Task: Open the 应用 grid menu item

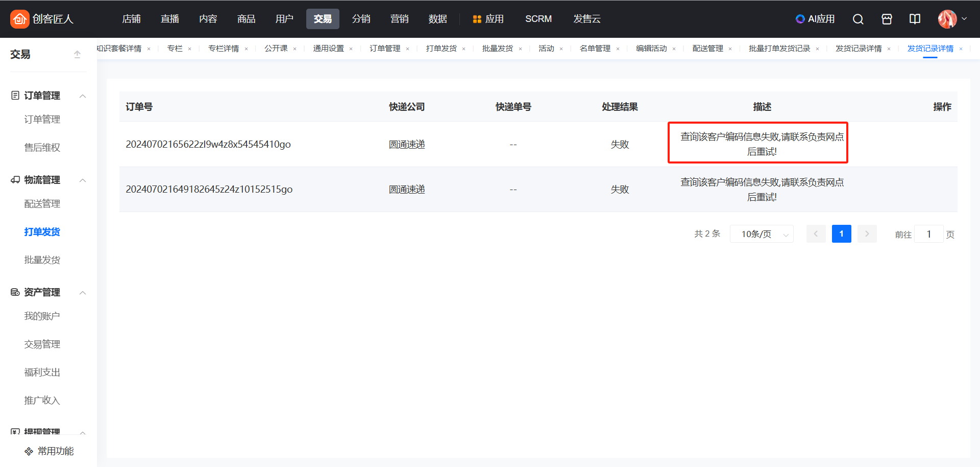Action: [488, 19]
